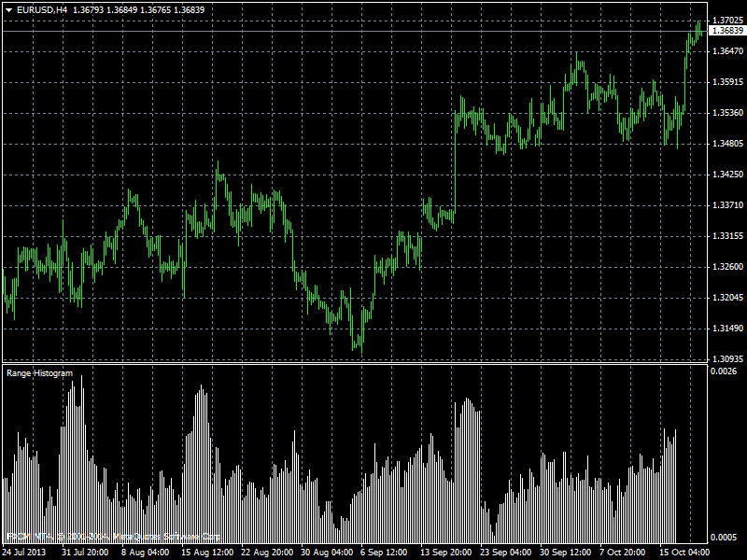The width and height of the screenshot is (747, 560).
Task: Click the current price label 1.36839
Action: [x=726, y=31]
